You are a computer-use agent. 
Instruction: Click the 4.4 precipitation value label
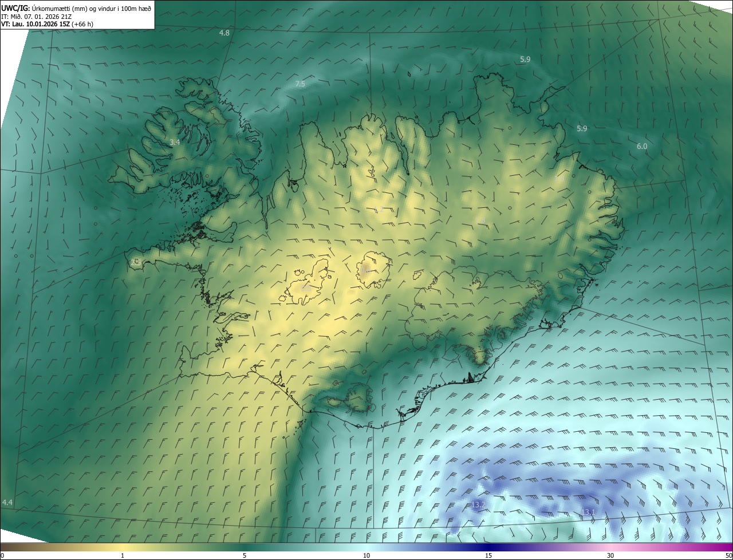click(x=7, y=502)
